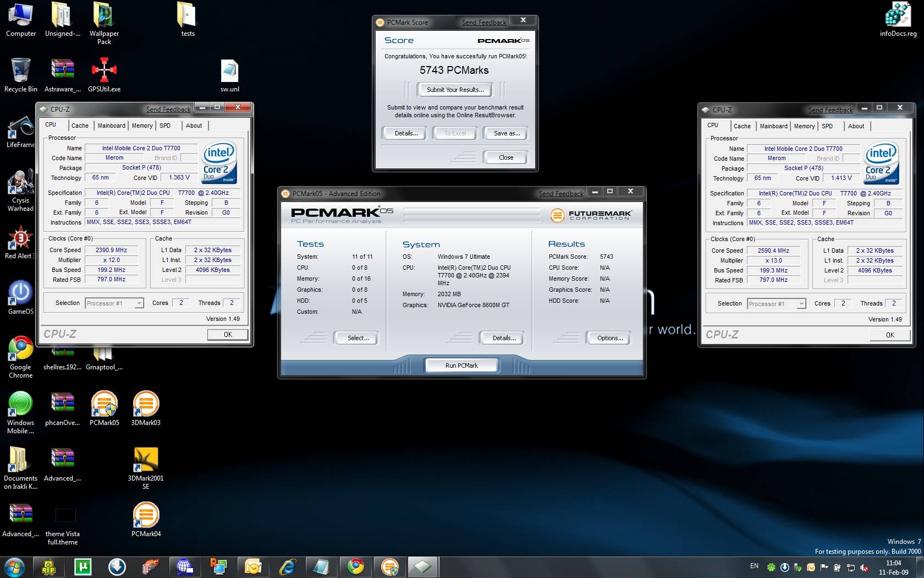Open the tests folder on desktop
Screen dimensions: 924x578
[x=188, y=20]
